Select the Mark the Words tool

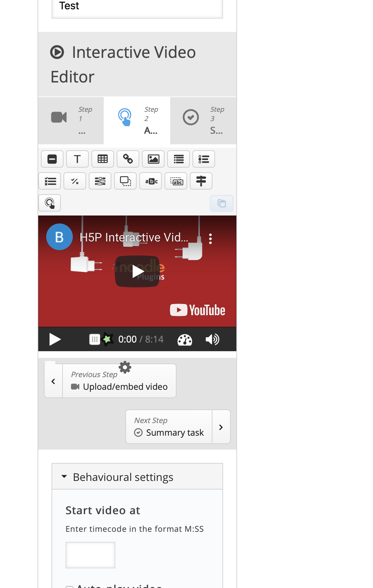point(151,181)
